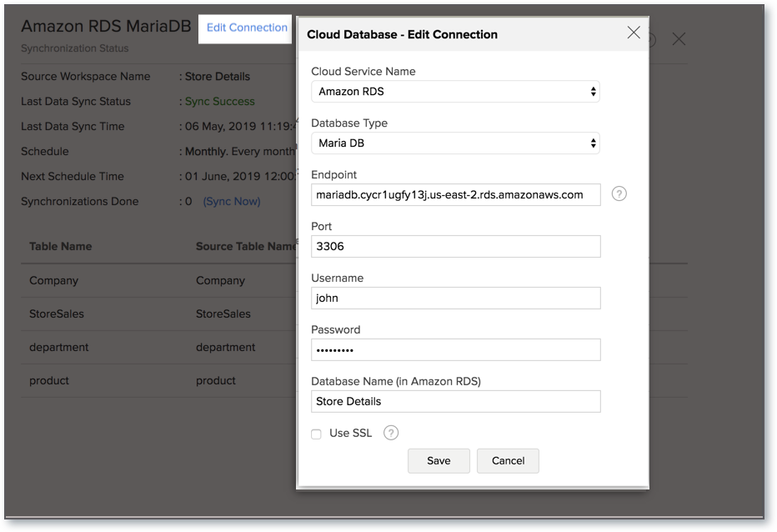The width and height of the screenshot is (777, 532).
Task: Click product in the Source Table Name column
Action: (x=216, y=381)
